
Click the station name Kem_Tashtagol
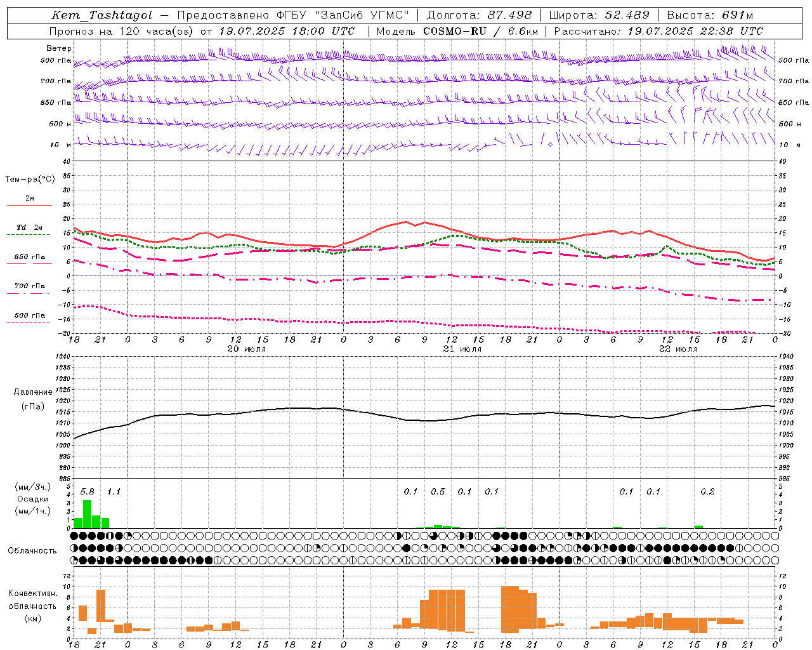tap(102, 15)
